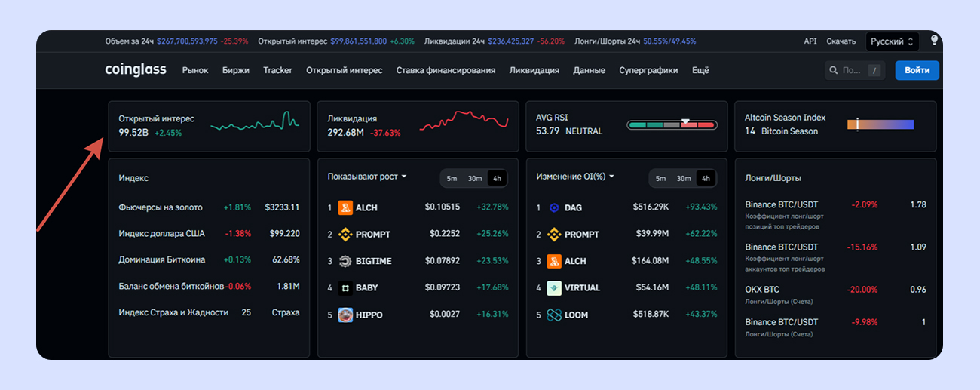Viewport: 980px width, 390px height.
Task: Open the Ликвидация 292.68M card
Action: (418, 126)
